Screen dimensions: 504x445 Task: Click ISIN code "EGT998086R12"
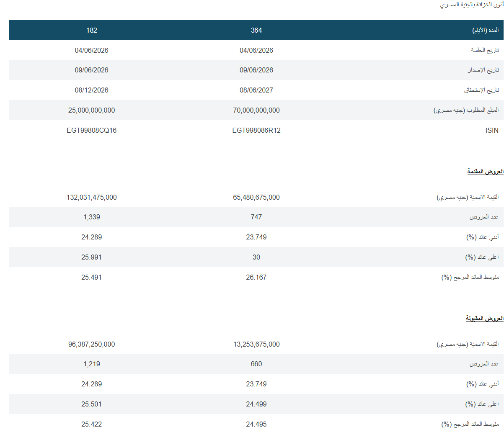256,130
